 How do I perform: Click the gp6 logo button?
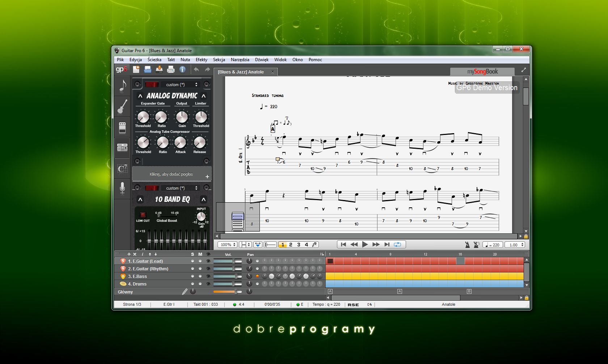pyautogui.click(x=122, y=69)
